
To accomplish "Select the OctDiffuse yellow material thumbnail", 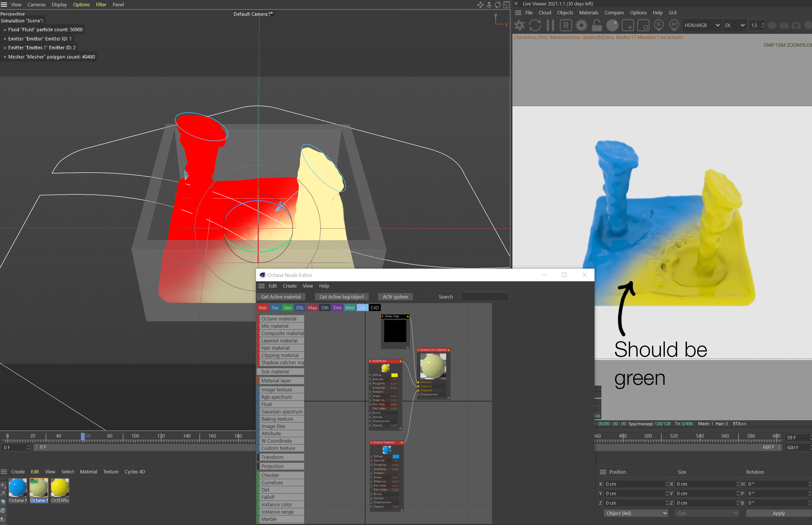I will coord(60,488).
